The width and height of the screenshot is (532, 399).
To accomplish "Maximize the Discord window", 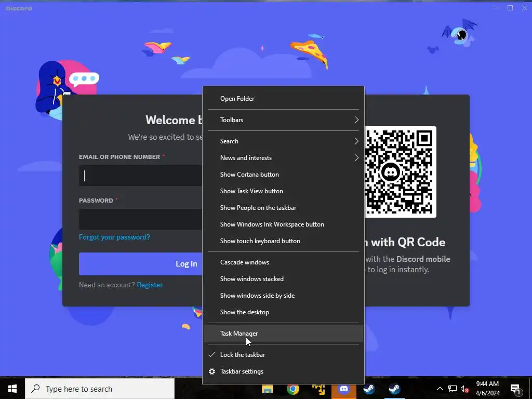I will (x=510, y=8).
